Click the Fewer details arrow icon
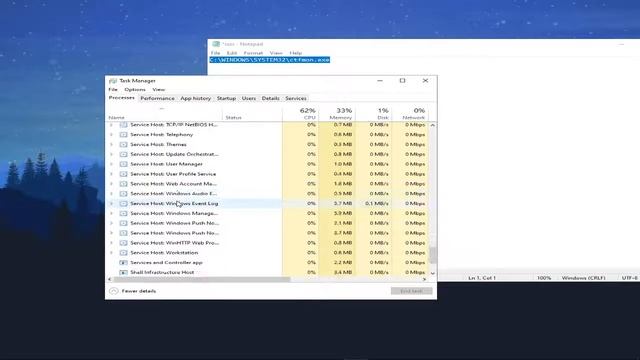 [113, 291]
